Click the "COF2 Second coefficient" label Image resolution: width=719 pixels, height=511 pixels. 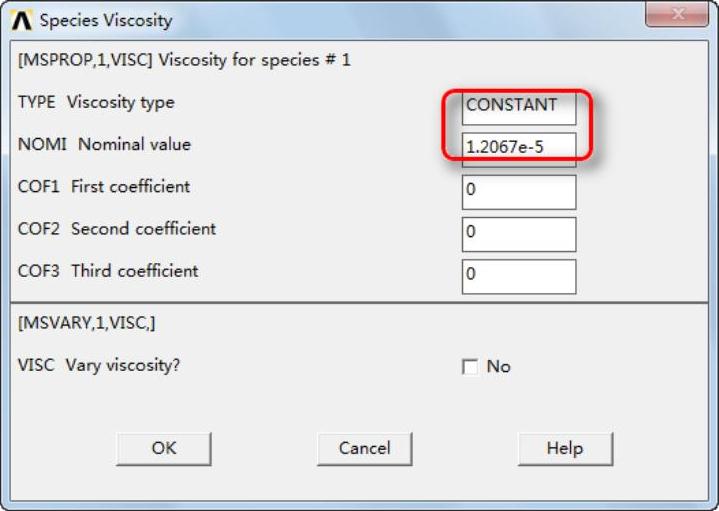117,228
